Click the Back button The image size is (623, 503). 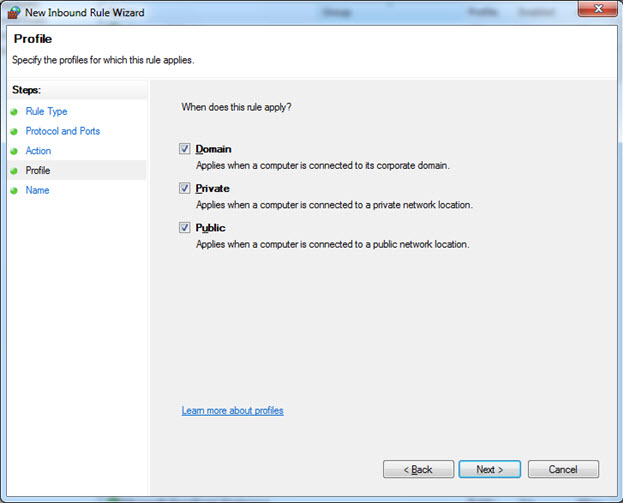click(418, 469)
